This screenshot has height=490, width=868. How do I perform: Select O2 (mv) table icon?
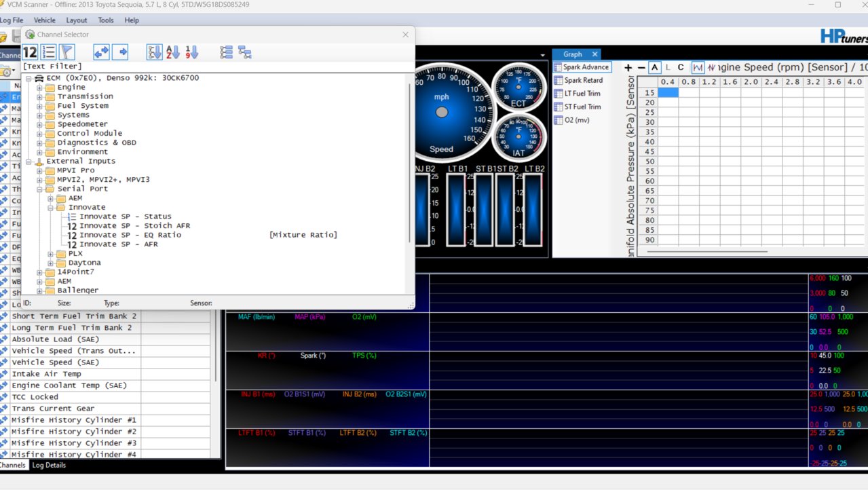tap(558, 120)
